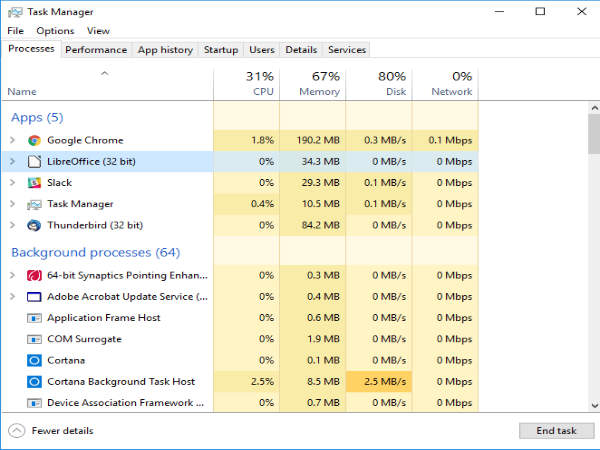Click the vertical scrollbar of the process list
The width and height of the screenshot is (600, 450).
click(593, 260)
